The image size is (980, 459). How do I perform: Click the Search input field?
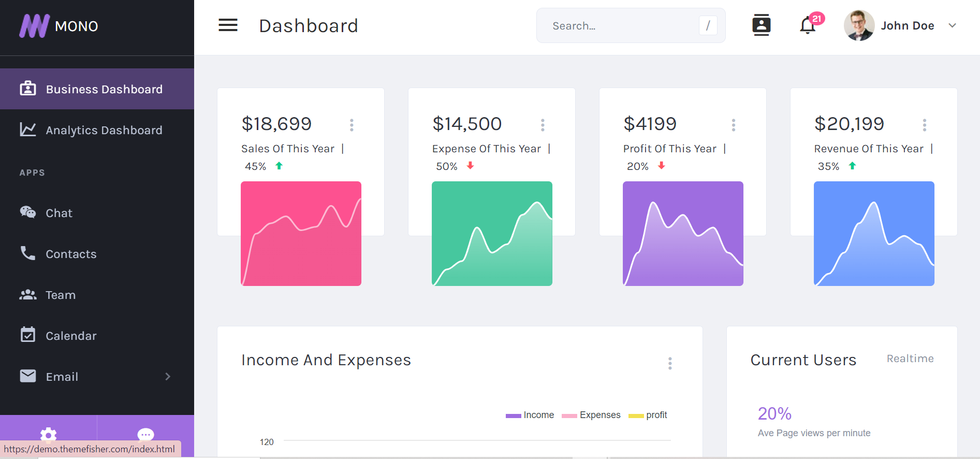pos(621,25)
